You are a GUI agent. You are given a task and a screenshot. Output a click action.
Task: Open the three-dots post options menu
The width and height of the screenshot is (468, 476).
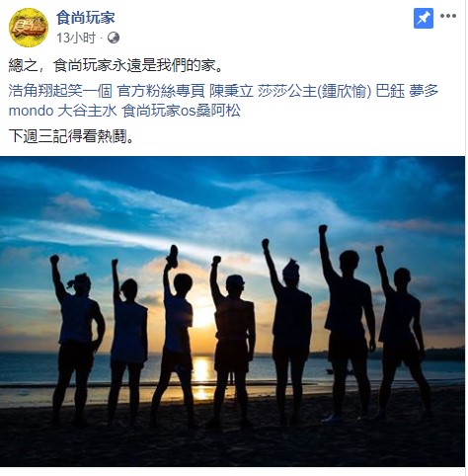pos(448,16)
